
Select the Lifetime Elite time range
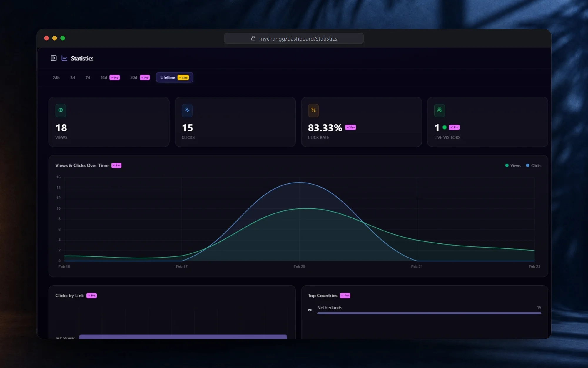pos(174,77)
